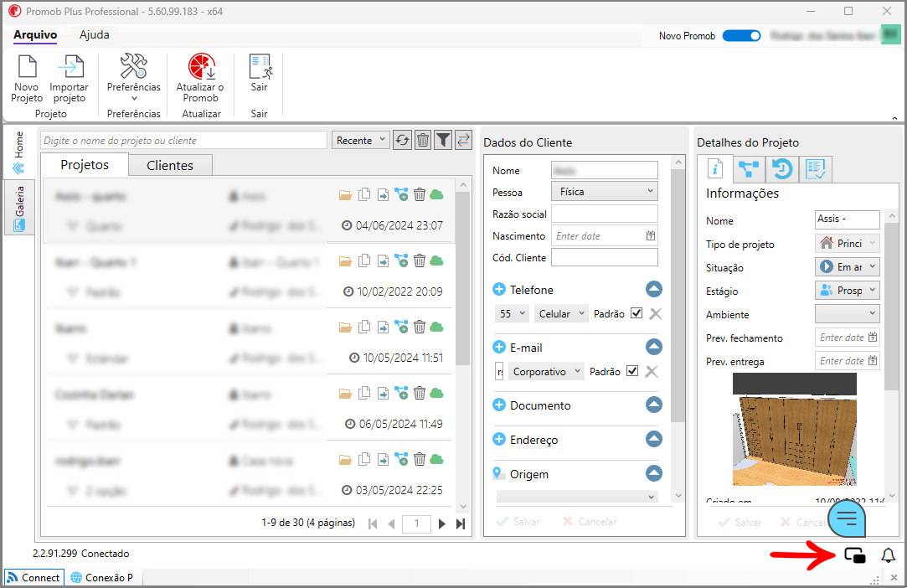
Task: Add a new E-mail entry
Action: pyautogui.click(x=499, y=347)
